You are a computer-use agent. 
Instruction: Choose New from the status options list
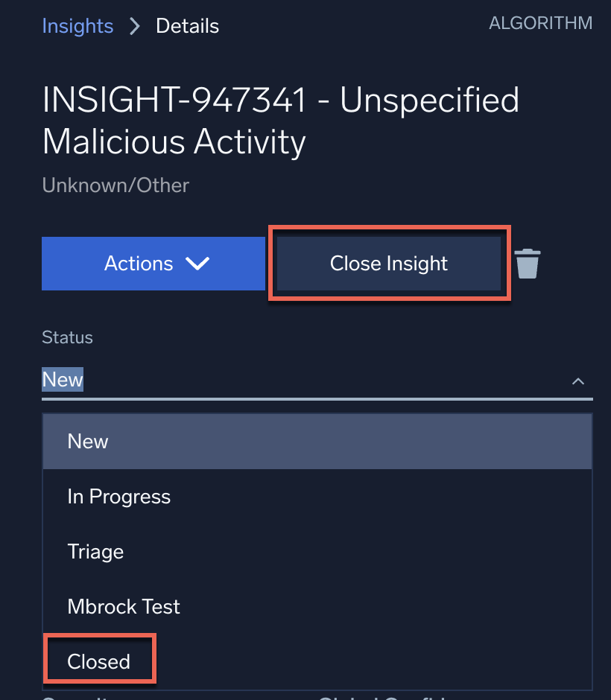pos(88,442)
